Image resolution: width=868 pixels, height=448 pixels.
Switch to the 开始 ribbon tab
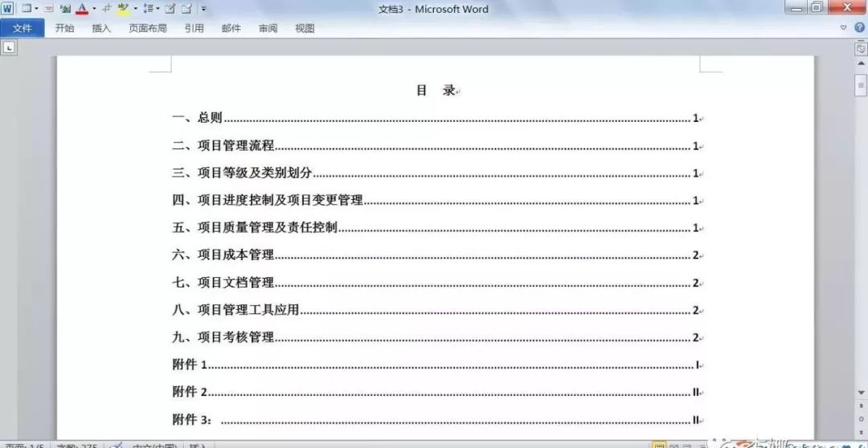pyautogui.click(x=65, y=28)
